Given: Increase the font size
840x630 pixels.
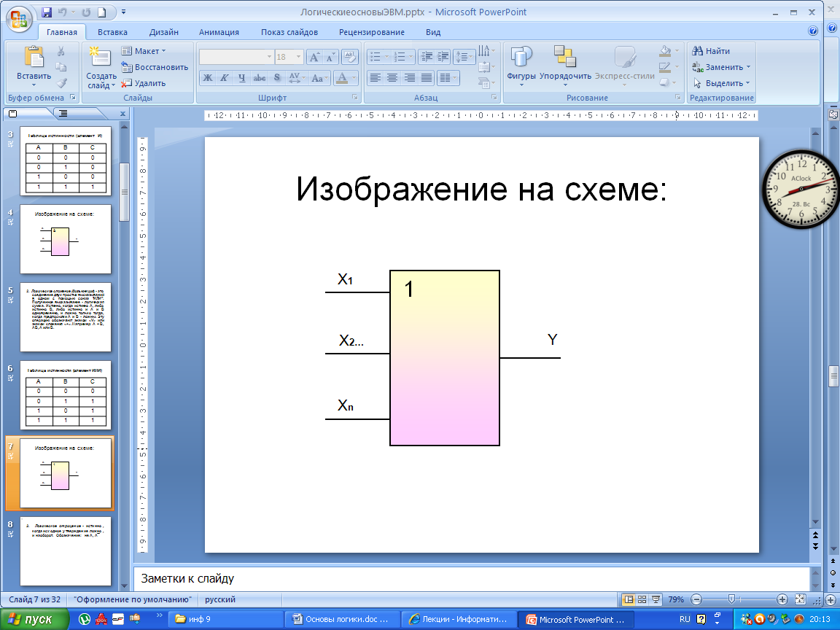Looking at the screenshot, I should (x=315, y=57).
